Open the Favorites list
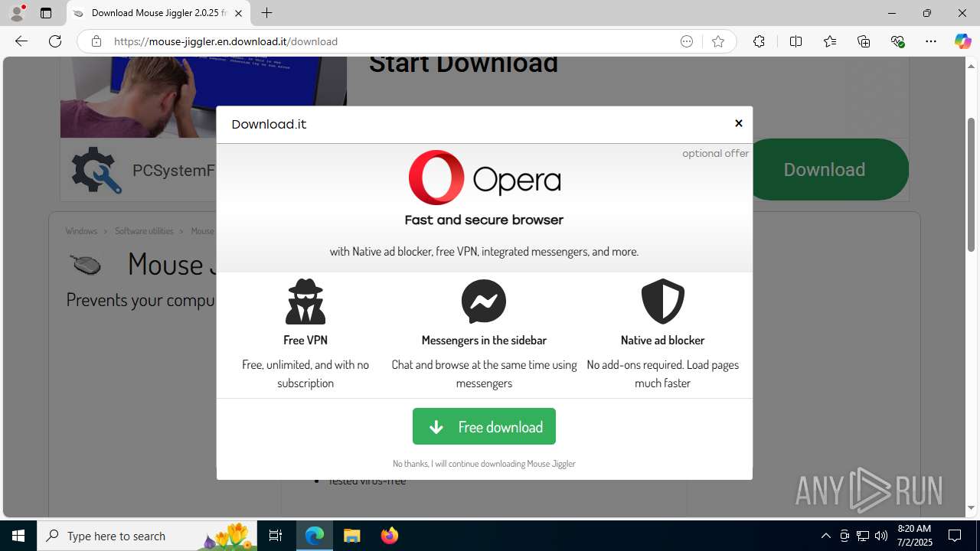The width and height of the screenshot is (980, 551). [830, 41]
